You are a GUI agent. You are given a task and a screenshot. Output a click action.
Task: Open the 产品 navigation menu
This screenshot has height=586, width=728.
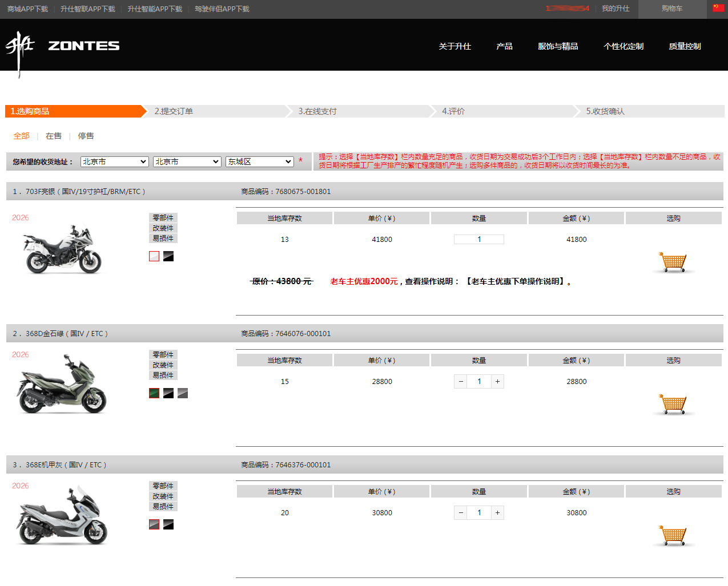coord(504,46)
